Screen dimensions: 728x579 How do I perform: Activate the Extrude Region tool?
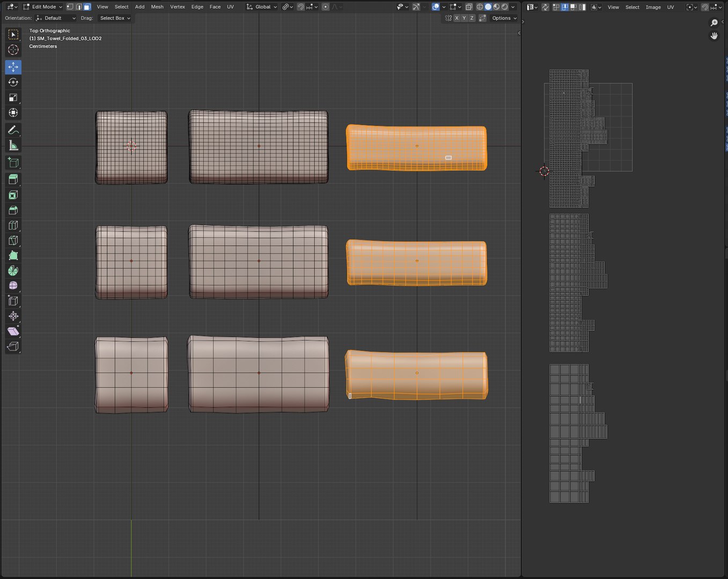[13, 180]
